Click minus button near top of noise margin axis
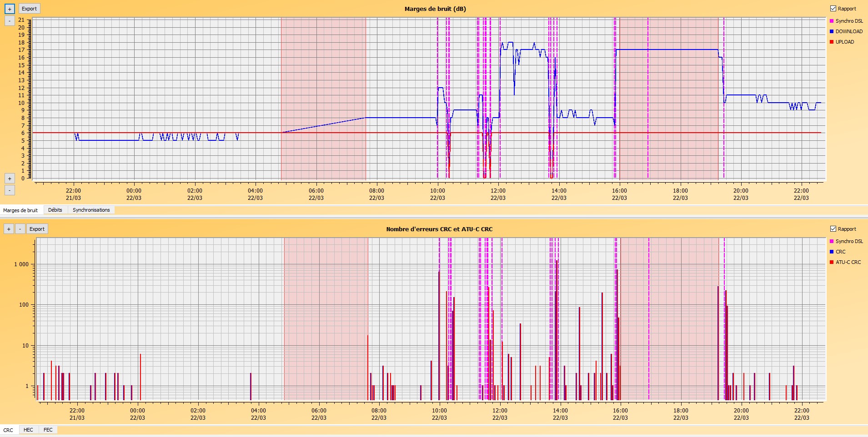868x437 pixels. point(10,21)
